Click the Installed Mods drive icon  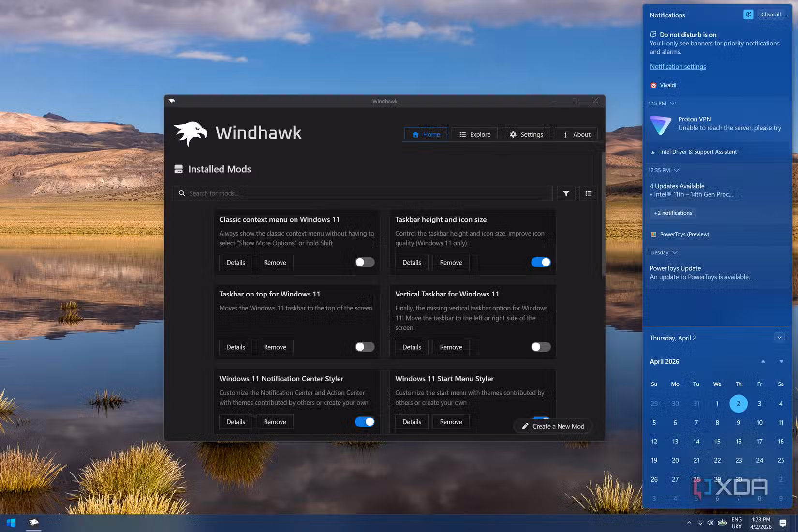(x=178, y=169)
